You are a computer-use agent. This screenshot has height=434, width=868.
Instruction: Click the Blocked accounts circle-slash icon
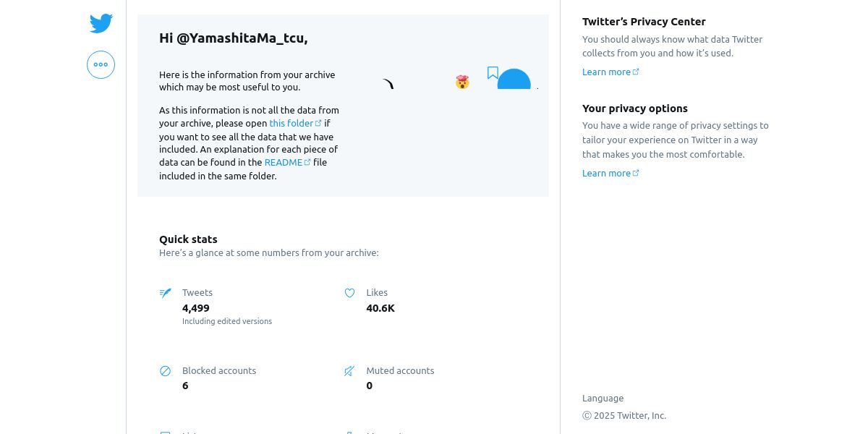(x=166, y=371)
